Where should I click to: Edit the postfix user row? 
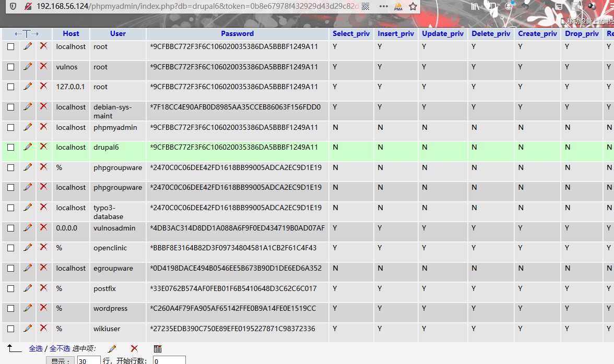tap(27, 288)
